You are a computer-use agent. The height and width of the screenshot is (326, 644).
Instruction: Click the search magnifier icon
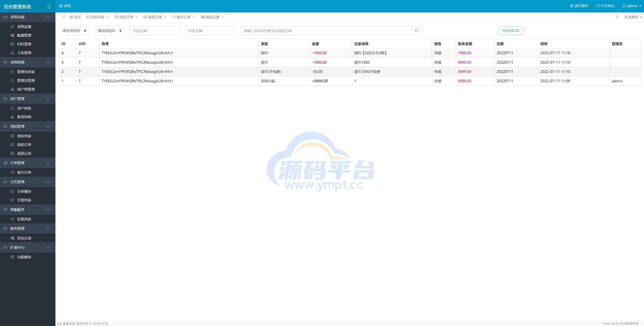click(417, 31)
